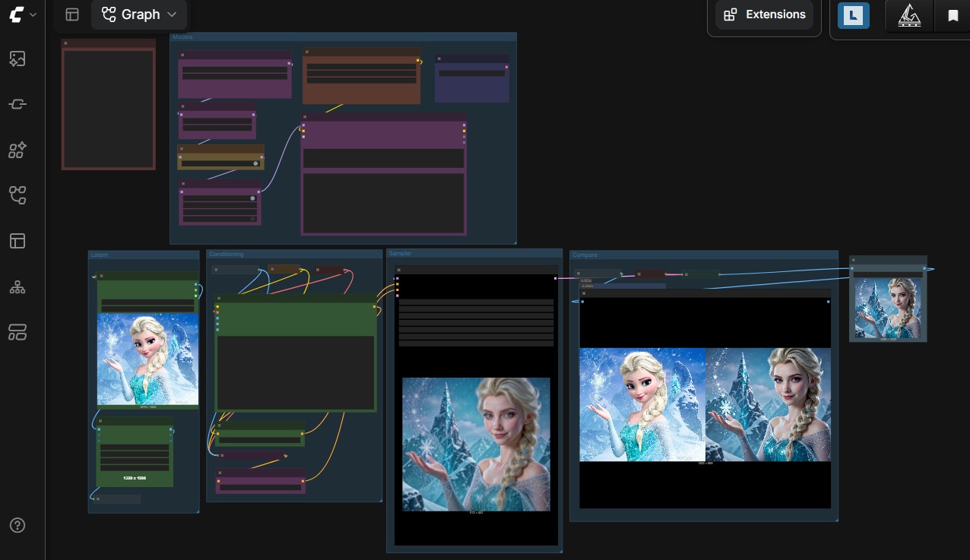Select the brown node in Models group

pos(361,75)
